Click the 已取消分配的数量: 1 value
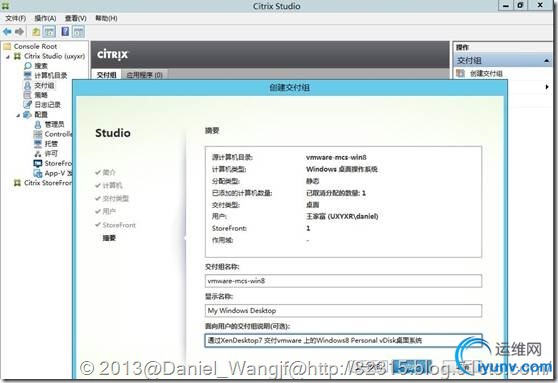This screenshot has width=558, height=383. (336, 193)
